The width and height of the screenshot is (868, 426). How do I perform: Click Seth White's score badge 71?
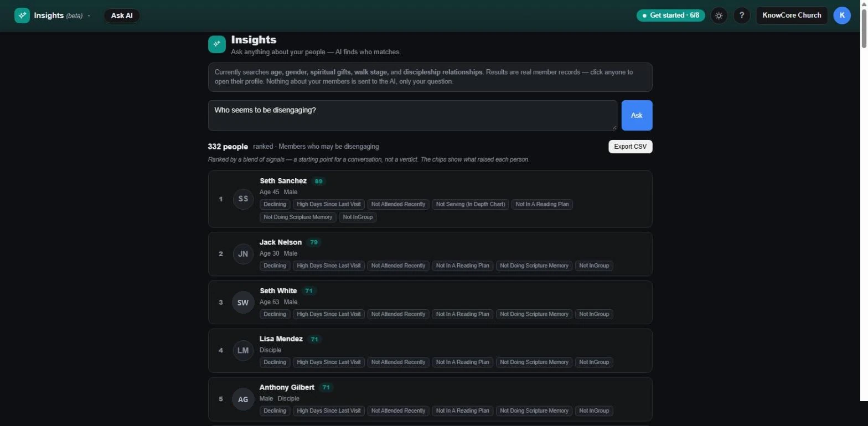(309, 290)
